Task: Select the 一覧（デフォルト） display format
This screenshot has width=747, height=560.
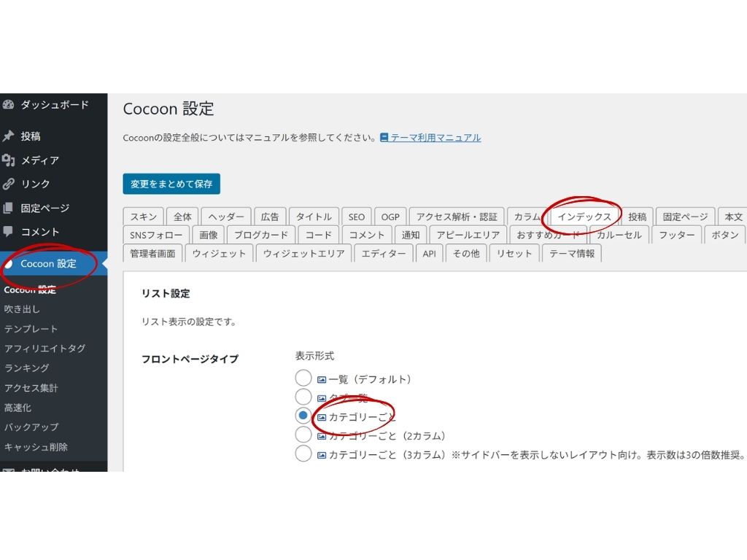Action: click(x=303, y=378)
